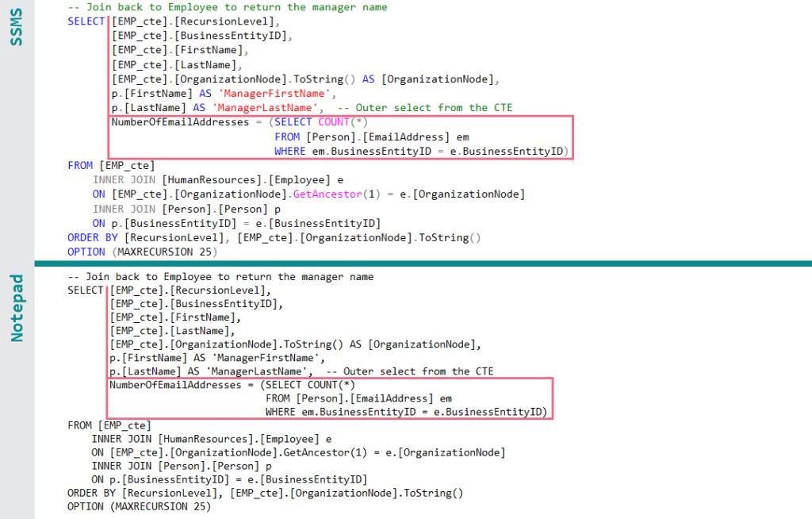812x519 pixels.
Task: Click GetAncestor(1) in the Notepad text
Action: pyautogui.click(x=325, y=452)
